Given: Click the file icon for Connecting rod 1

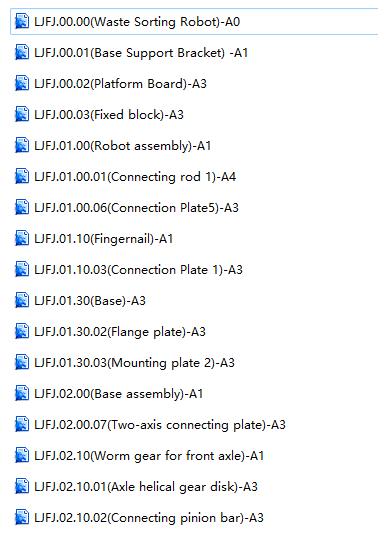Looking at the screenshot, I should click(x=22, y=177).
